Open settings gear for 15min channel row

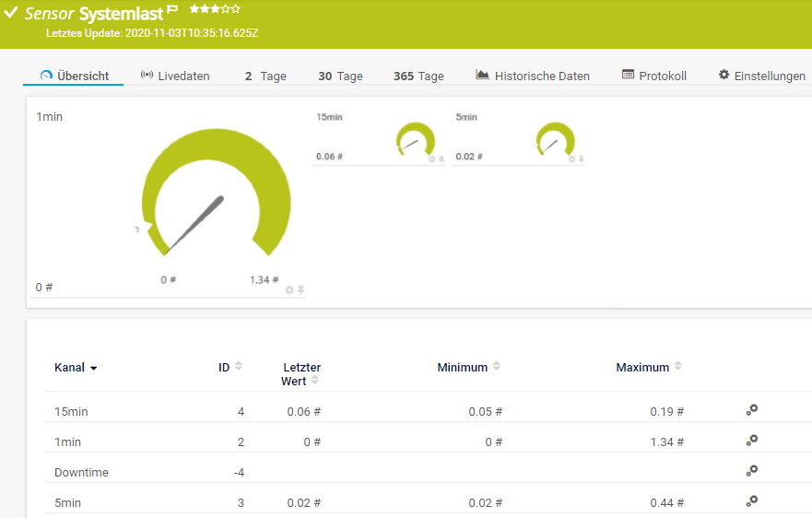(x=751, y=410)
